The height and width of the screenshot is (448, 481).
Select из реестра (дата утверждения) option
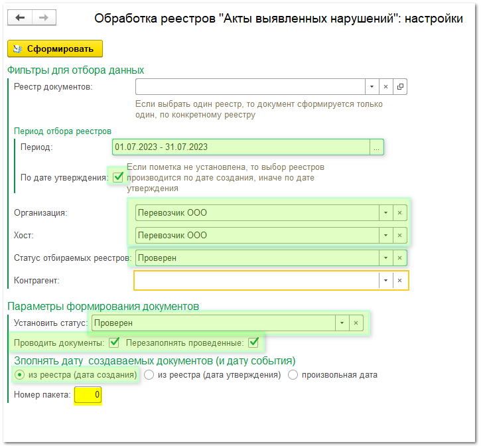pyautogui.click(x=149, y=375)
